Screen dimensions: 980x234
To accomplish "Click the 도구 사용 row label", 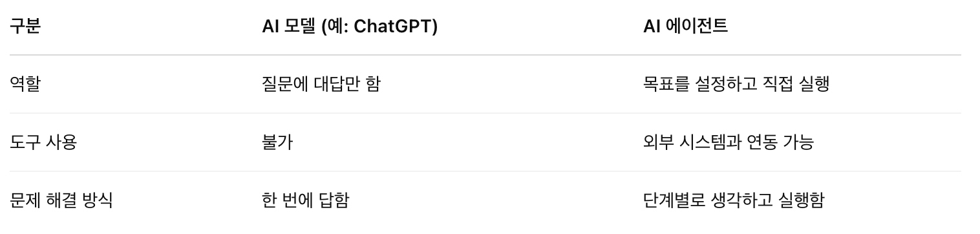I will [43, 142].
